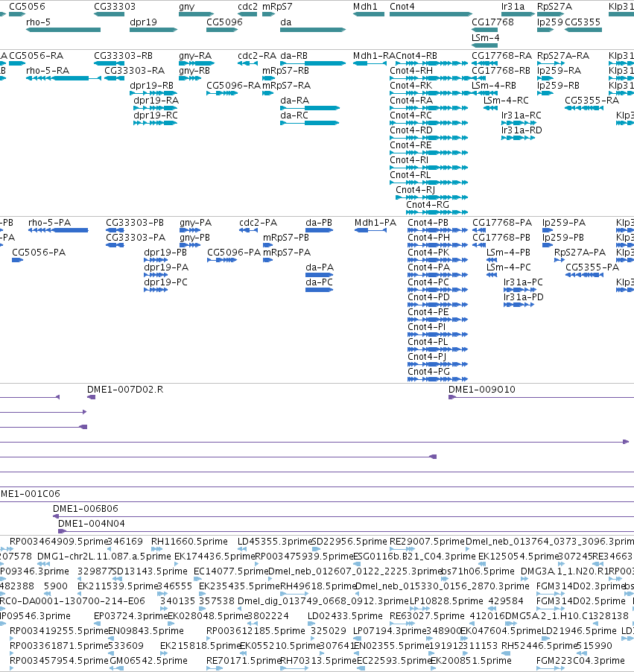The image size is (634, 672).
Task: Click EST RE63027.5prime
Action: (427, 616)
